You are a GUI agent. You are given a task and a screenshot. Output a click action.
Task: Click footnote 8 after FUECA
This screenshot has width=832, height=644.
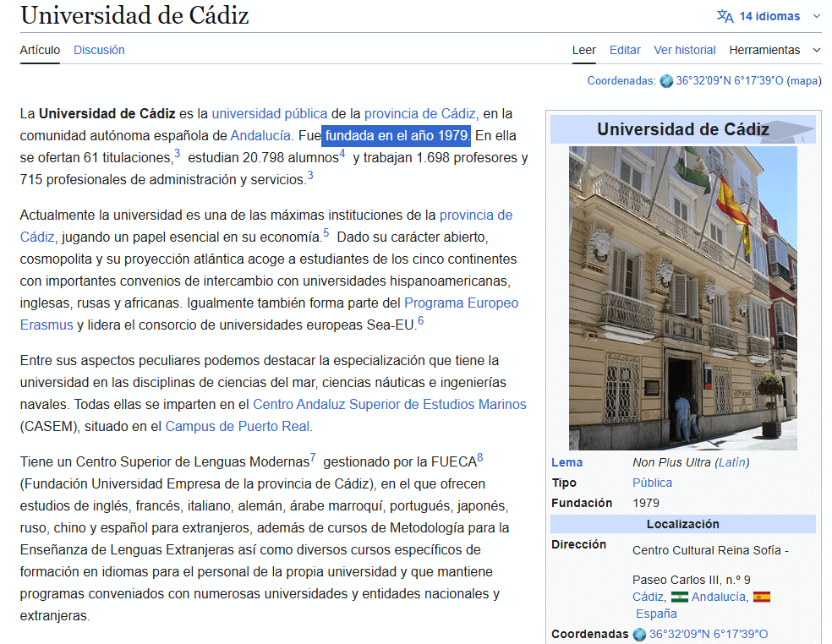[480, 458]
